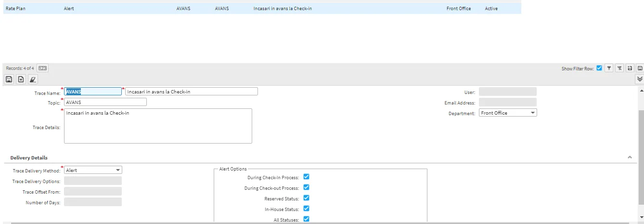Screen dimensions: 644x224
Task: Click the Number of Days field
Action: coord(93,202)
